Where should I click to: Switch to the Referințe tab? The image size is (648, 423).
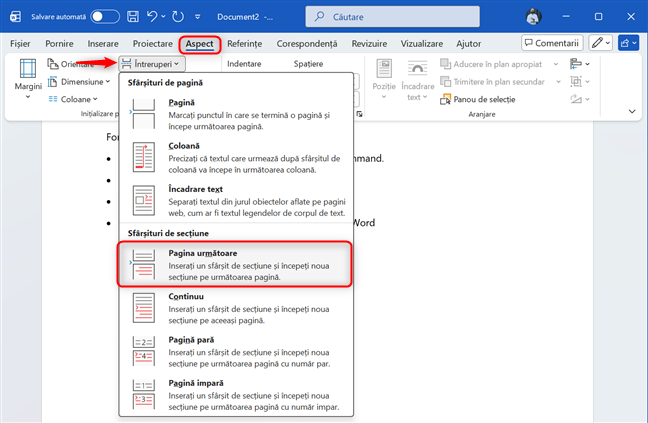tap(245, 43)
